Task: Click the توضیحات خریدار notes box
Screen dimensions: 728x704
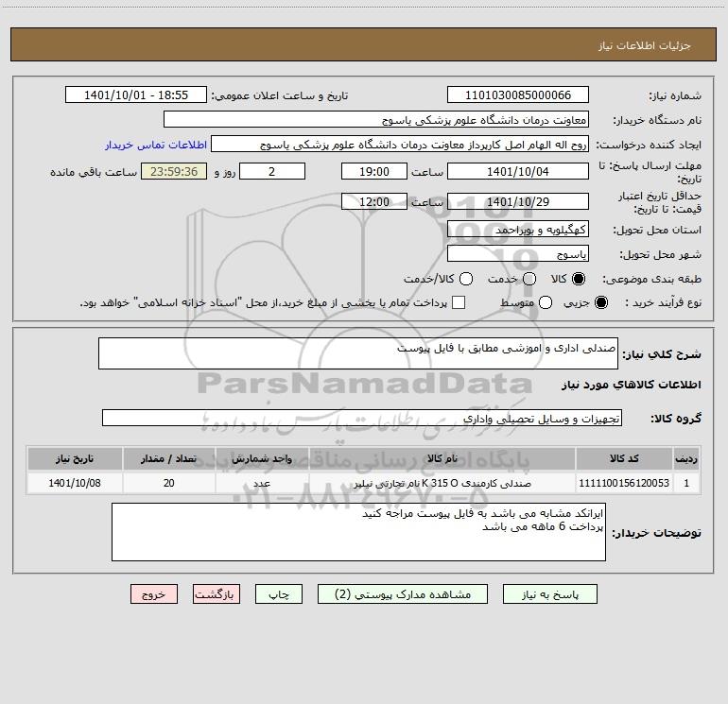Action: (358, 532)
